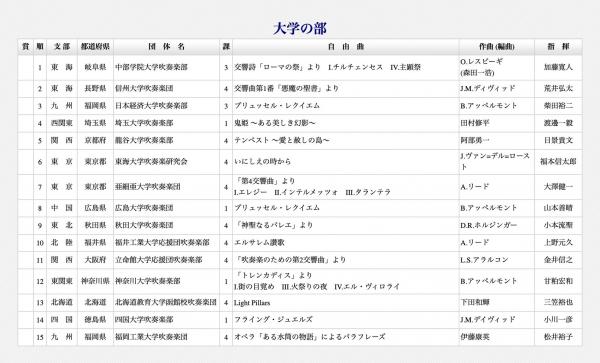Click the branch cell 北陸

click(x=62, y=243)
